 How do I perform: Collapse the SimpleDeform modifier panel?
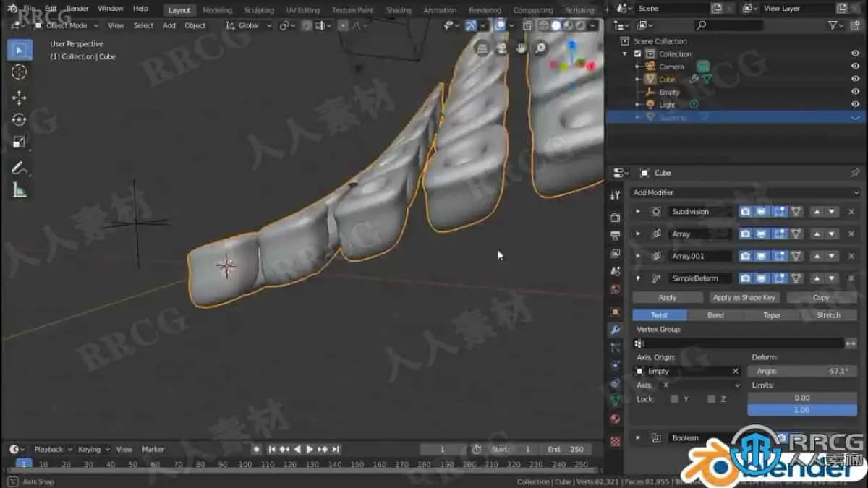coord(638,278)
